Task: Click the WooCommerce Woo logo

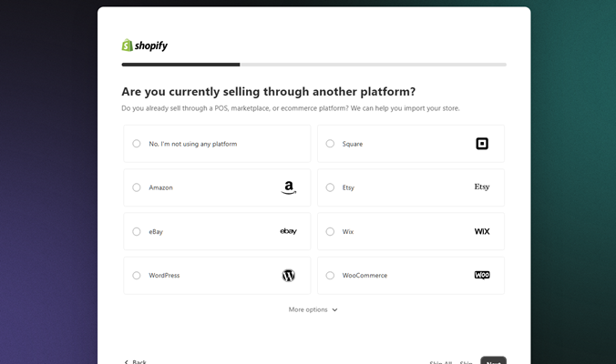Action: 482,275
